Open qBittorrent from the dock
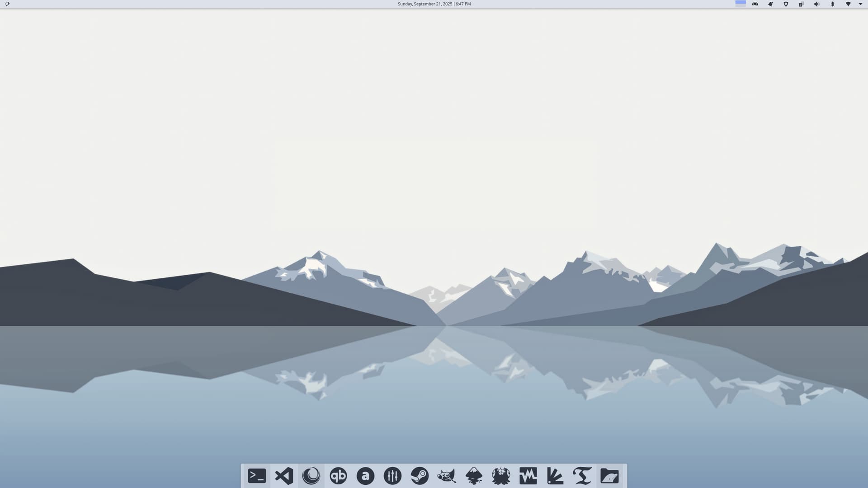This screenshot has height=488, width=868. click(x=338, y=476)
